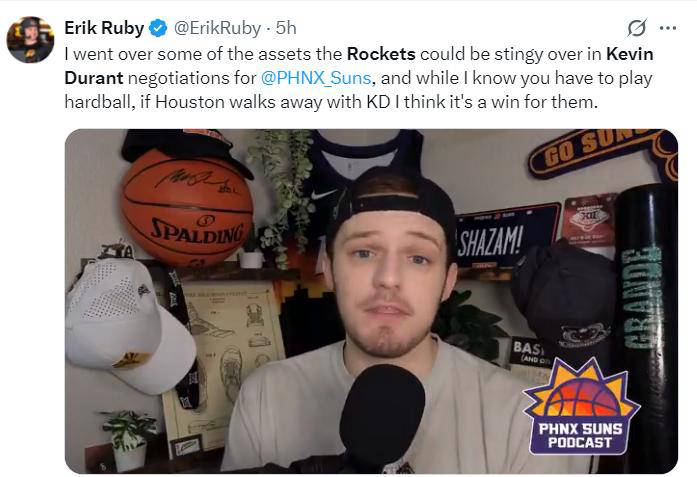Open the tweet by its hardball sentence
This screenshot has height=477, width=697.
pos(331,102)
